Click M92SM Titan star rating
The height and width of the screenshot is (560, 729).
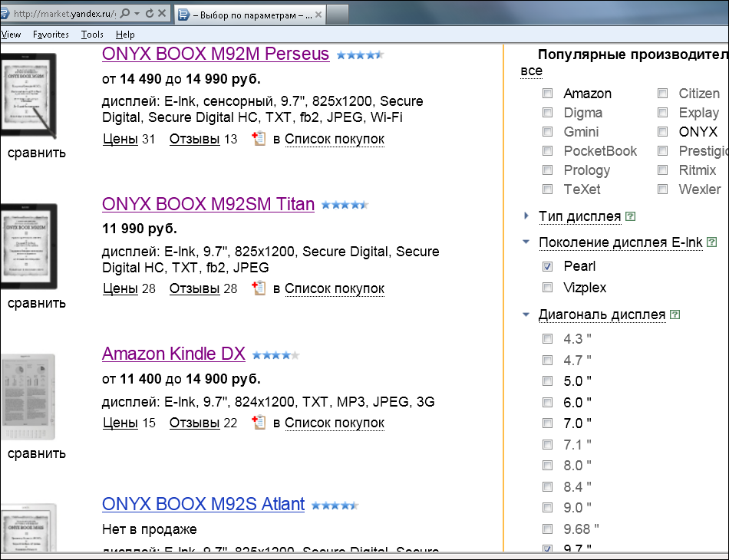[345, 205]
